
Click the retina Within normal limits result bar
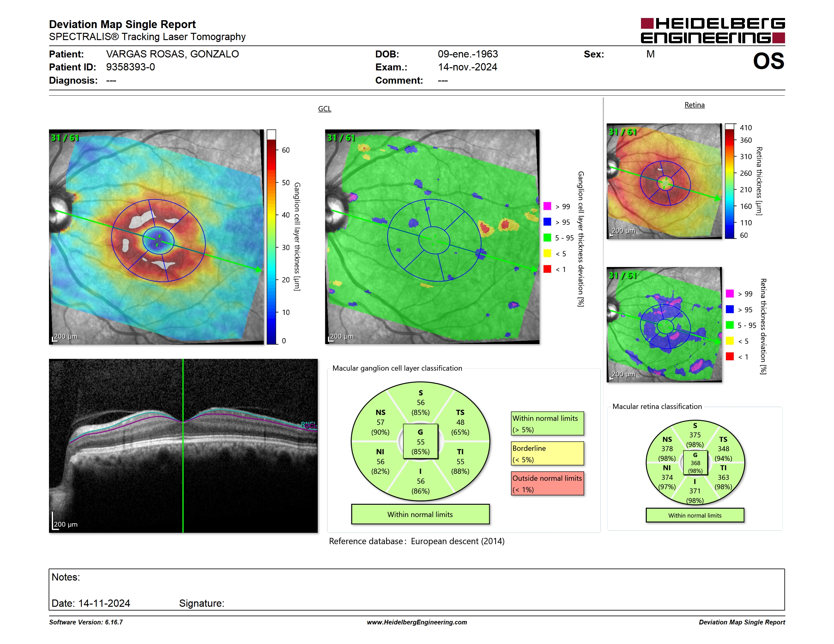click(695, 515)
